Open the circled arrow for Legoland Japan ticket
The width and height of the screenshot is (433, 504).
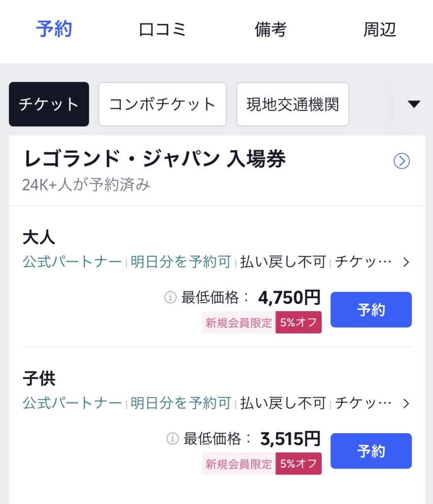point(402,161)
